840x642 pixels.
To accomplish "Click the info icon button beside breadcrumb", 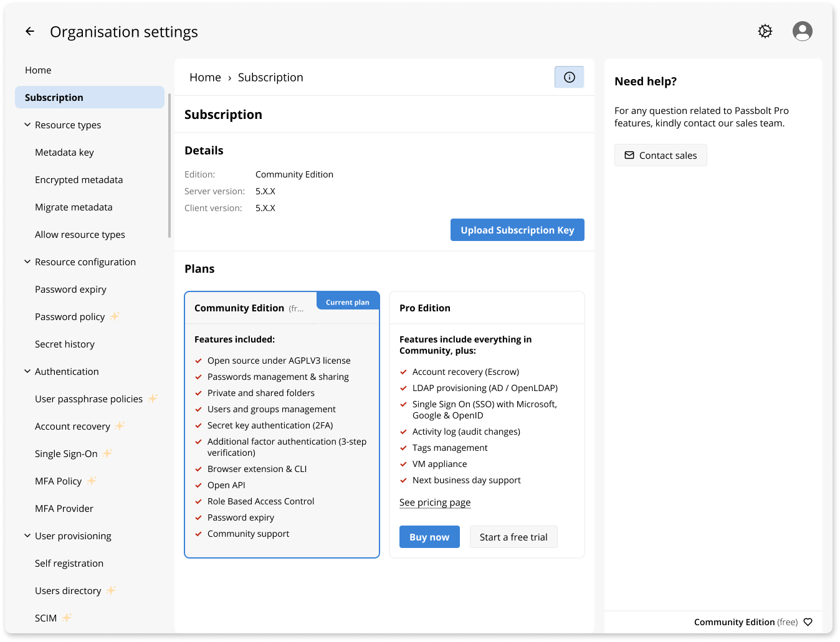I will coord(570,77).
